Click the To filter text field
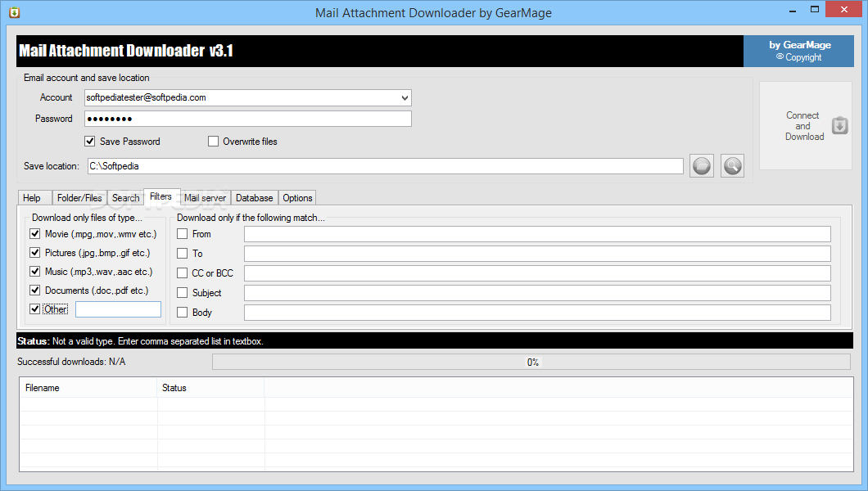 [537, 253]
